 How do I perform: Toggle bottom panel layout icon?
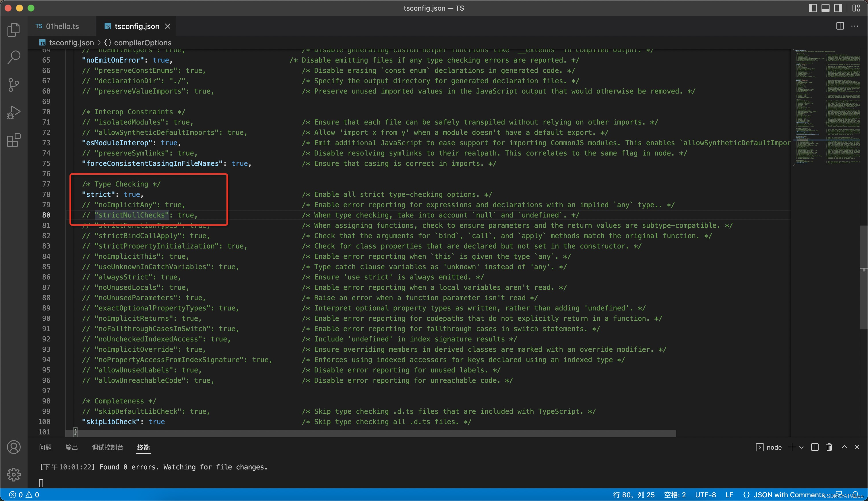pyautogui.click(x=825, y=8)
